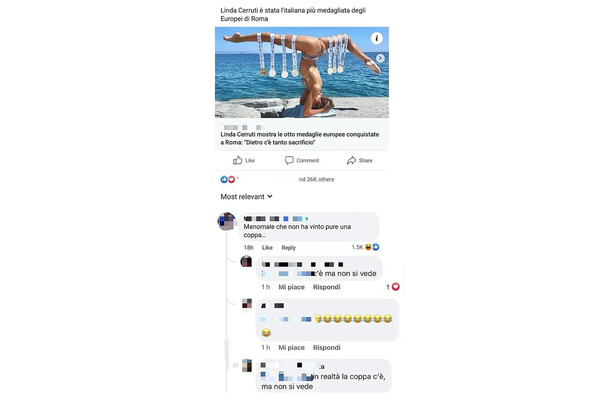Image resolution: width=600 pixels, height=400 pixels.
Task: Like the comment posted 18h ago
Action: point(267,248)
